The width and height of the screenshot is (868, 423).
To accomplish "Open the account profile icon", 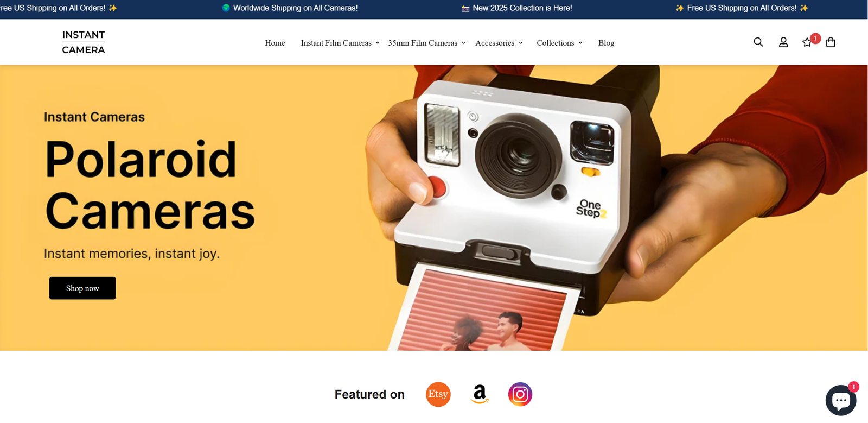I will (783, 42).
